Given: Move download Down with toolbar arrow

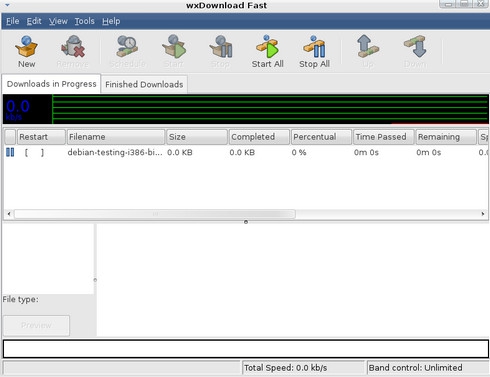Looking at the screenshot, I should [x=415, y=51].
